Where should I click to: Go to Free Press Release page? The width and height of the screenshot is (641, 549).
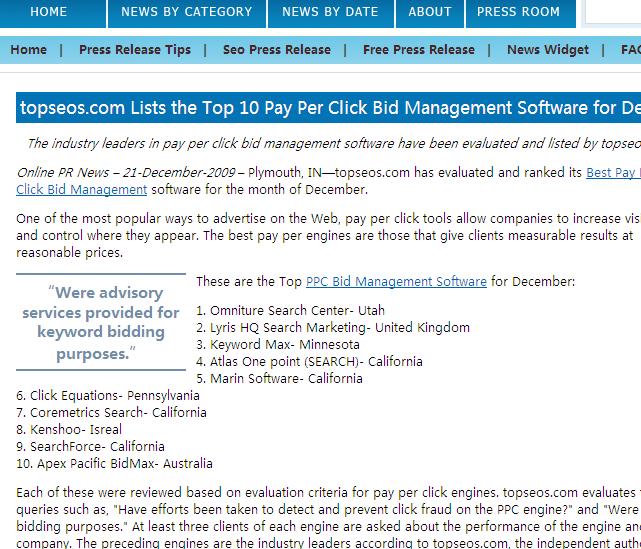point(419,50)
